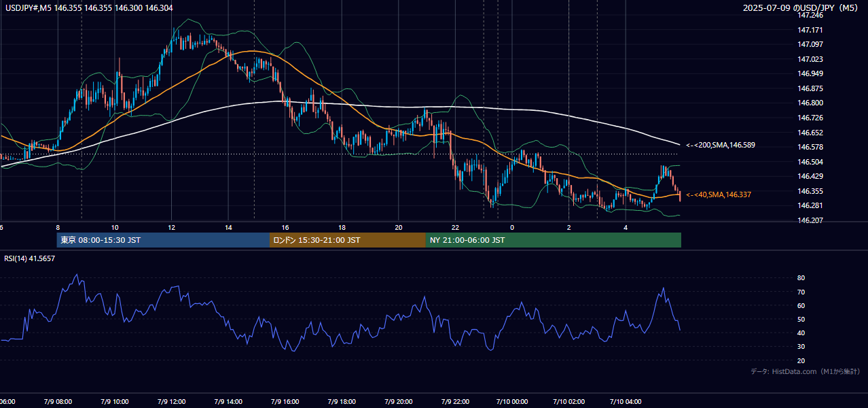Click the 147.097 price axis label
The width and height of the screenshot is (868, 408).
point(810,44)
